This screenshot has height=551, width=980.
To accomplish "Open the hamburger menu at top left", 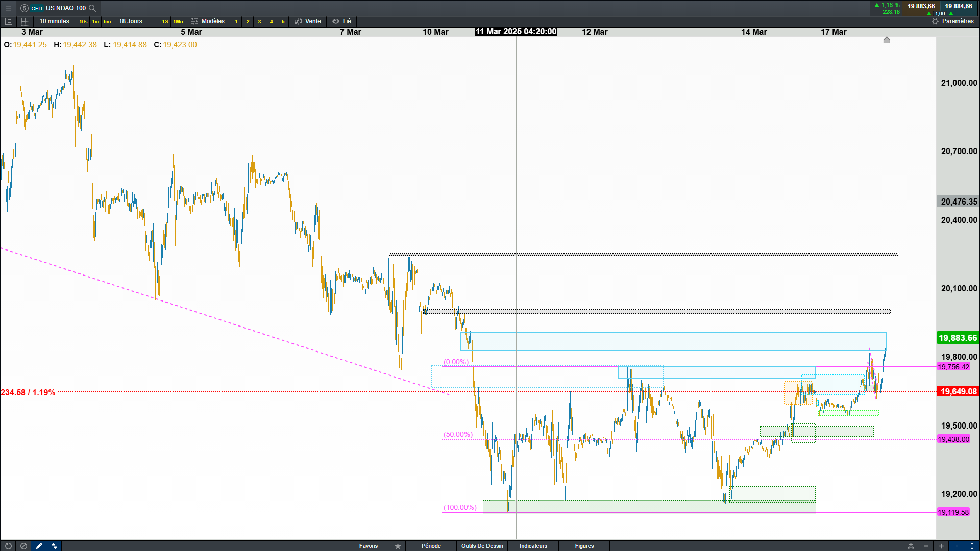I will (8, 8).
